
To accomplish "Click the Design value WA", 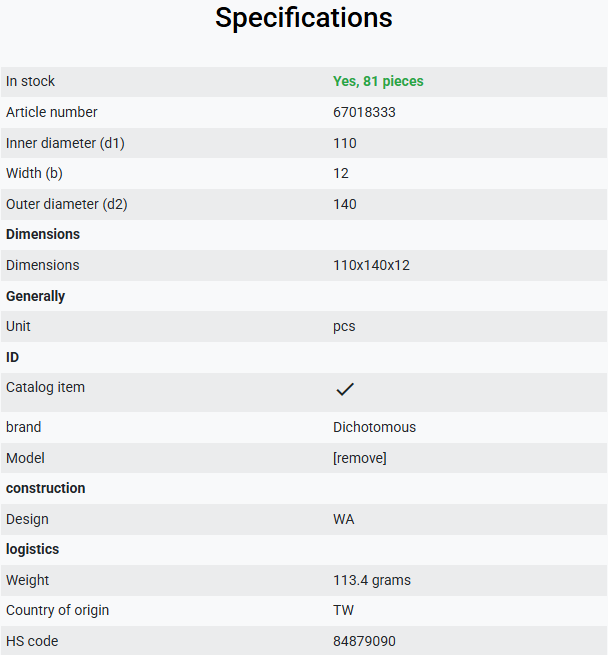I will coord(343,519).
